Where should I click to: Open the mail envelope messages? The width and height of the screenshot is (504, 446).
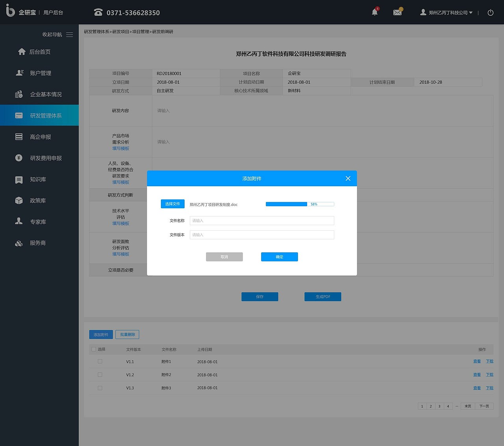pos(398,12)
